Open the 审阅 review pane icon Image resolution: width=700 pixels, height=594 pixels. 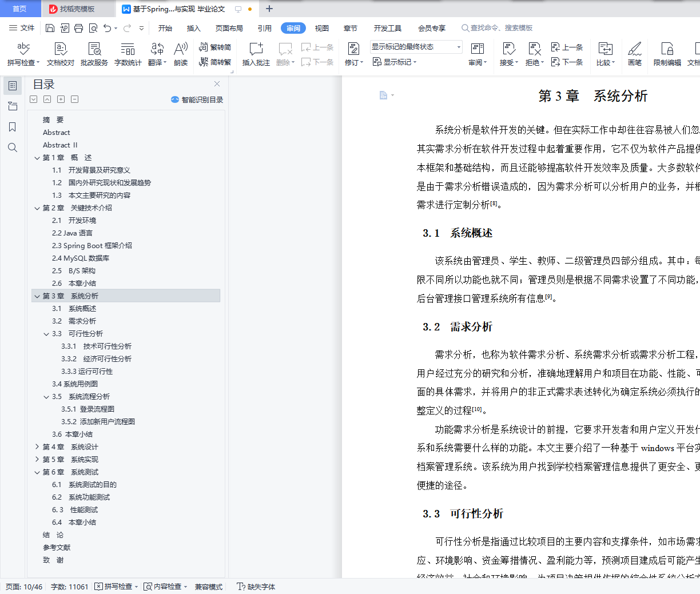point(477,49)
